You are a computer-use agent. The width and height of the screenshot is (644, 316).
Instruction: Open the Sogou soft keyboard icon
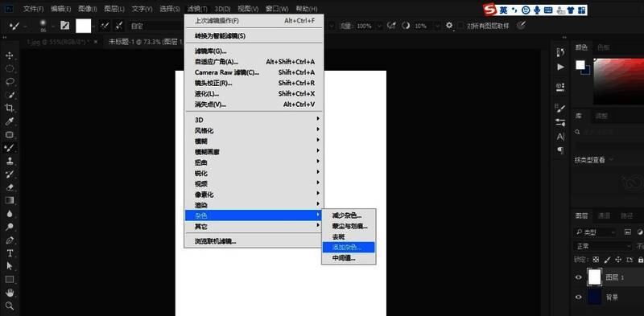click(x=548, y=10)
